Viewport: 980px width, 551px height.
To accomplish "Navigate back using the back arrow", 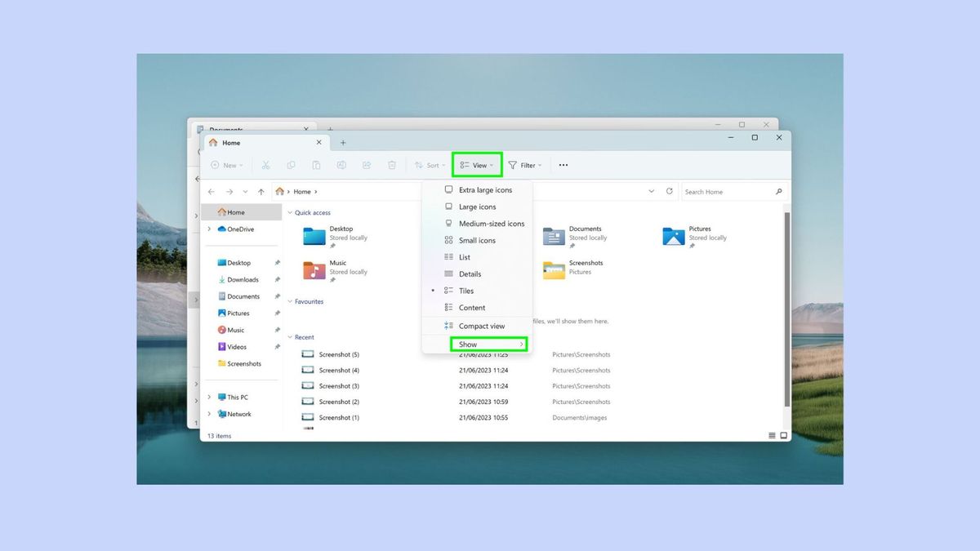I will pos(212,191).
